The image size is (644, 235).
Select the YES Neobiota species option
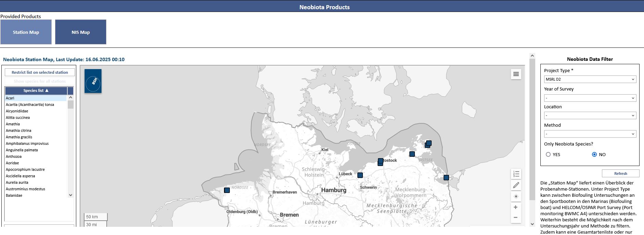coord(548,154)
